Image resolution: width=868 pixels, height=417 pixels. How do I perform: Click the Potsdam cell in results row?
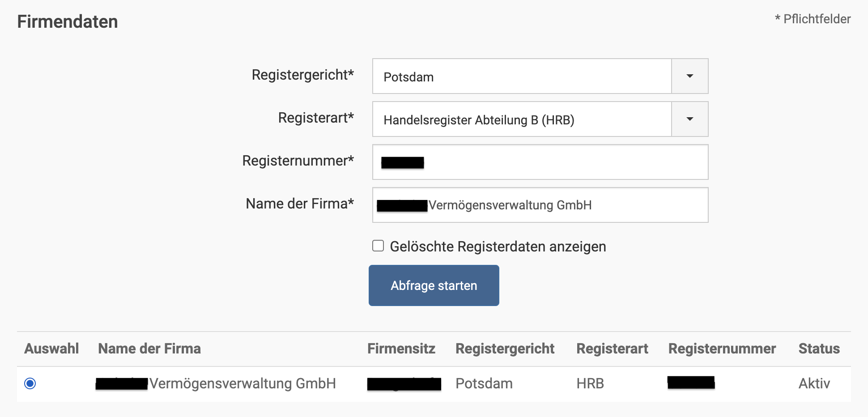[x=484, y=383]
